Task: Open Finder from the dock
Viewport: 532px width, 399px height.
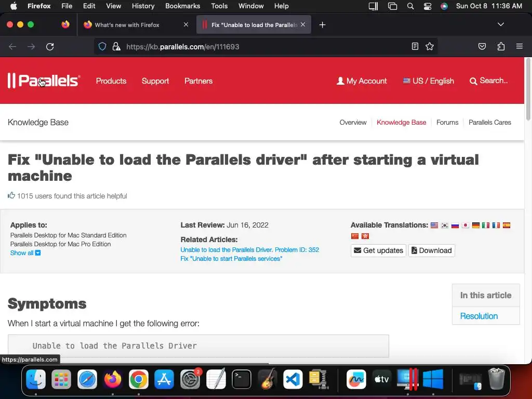Action: [36, 379]
